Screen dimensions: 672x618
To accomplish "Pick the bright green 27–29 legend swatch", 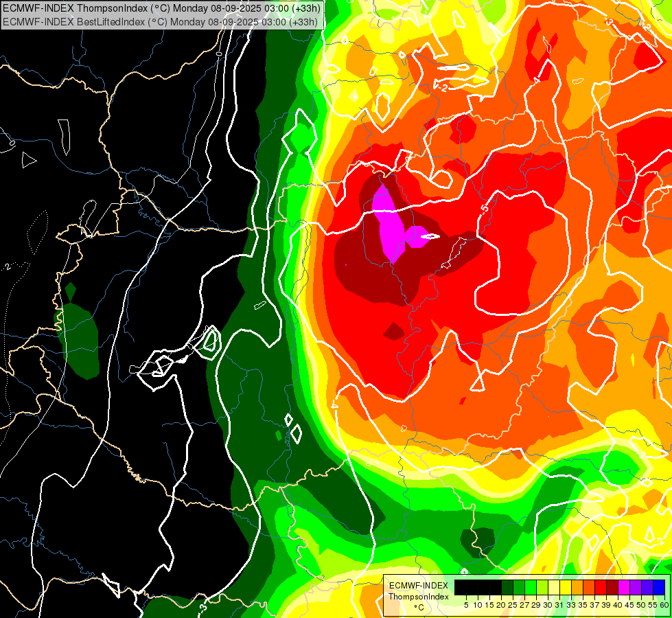I will [x=531, y=587].
